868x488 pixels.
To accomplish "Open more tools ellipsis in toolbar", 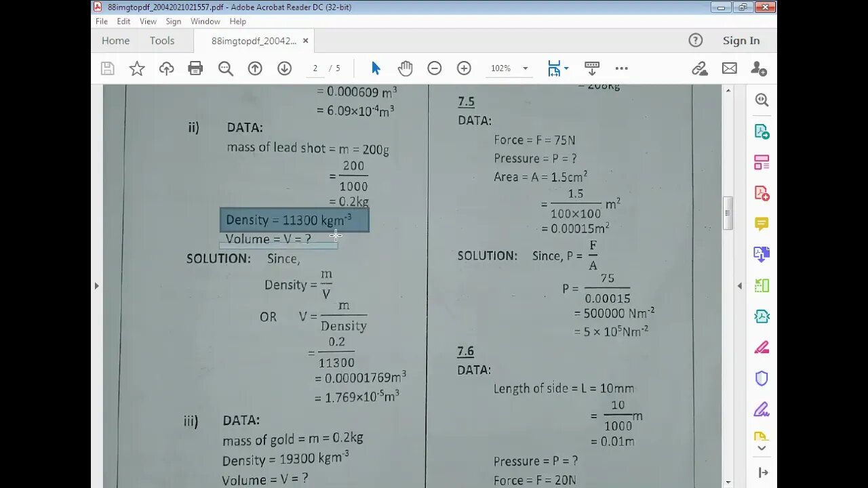I will 621,68.
